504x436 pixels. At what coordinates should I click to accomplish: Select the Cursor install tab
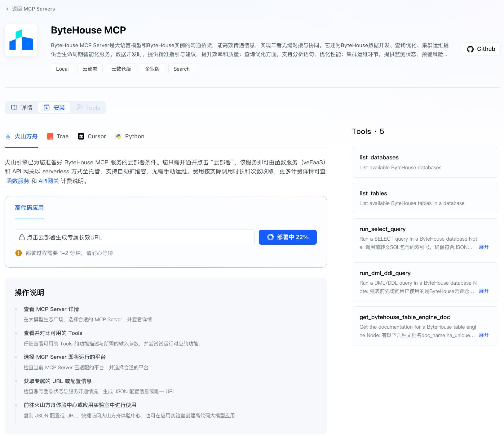coord(92,136)
